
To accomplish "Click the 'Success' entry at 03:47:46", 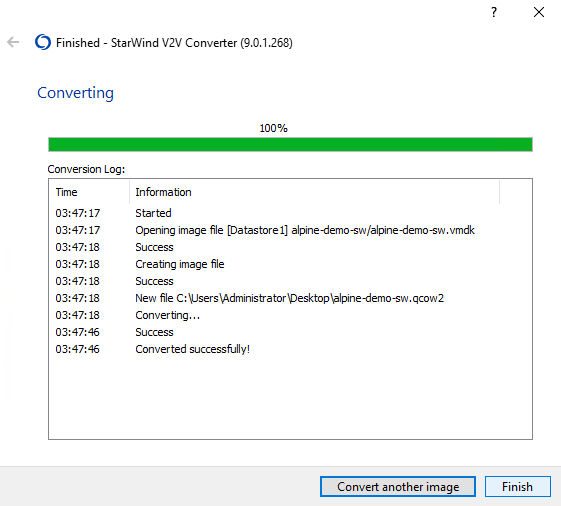I will tap(154, 332).
